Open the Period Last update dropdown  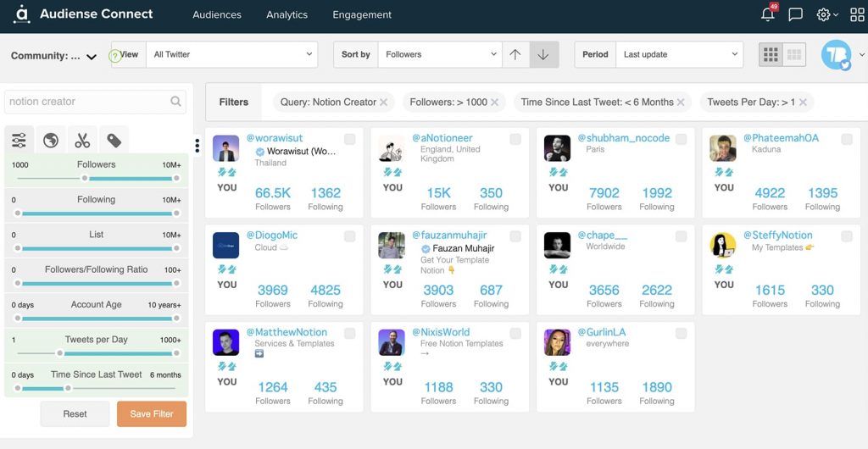click(x=681, y=54)
